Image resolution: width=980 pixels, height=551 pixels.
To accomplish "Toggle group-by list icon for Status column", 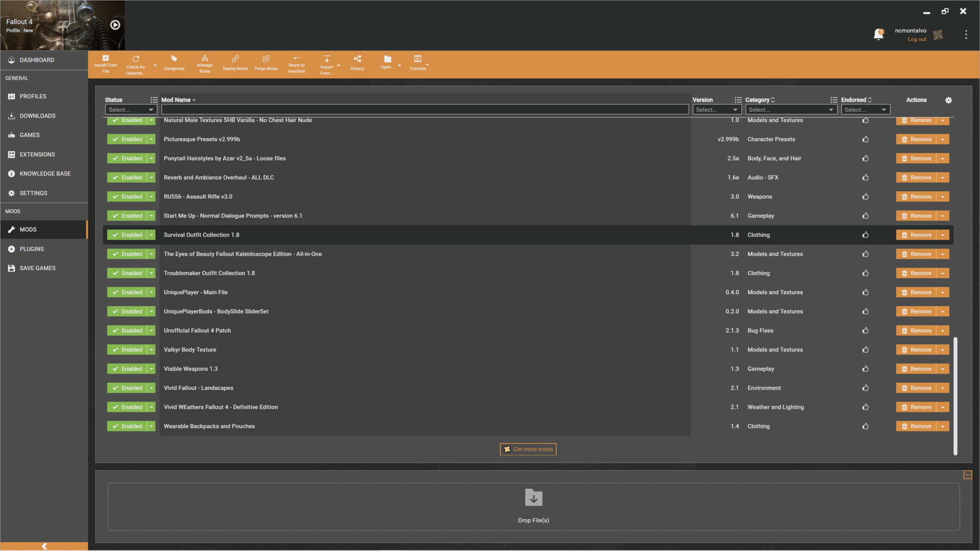I will coord(154,100).
